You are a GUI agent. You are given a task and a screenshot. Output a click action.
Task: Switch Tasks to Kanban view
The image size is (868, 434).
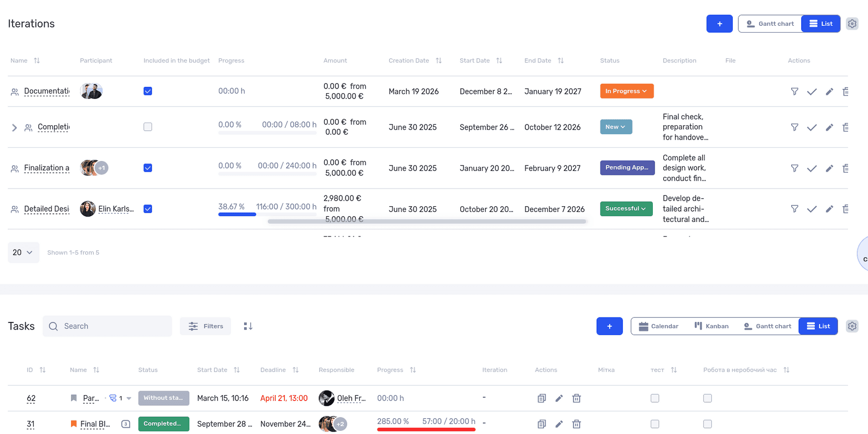712,326
